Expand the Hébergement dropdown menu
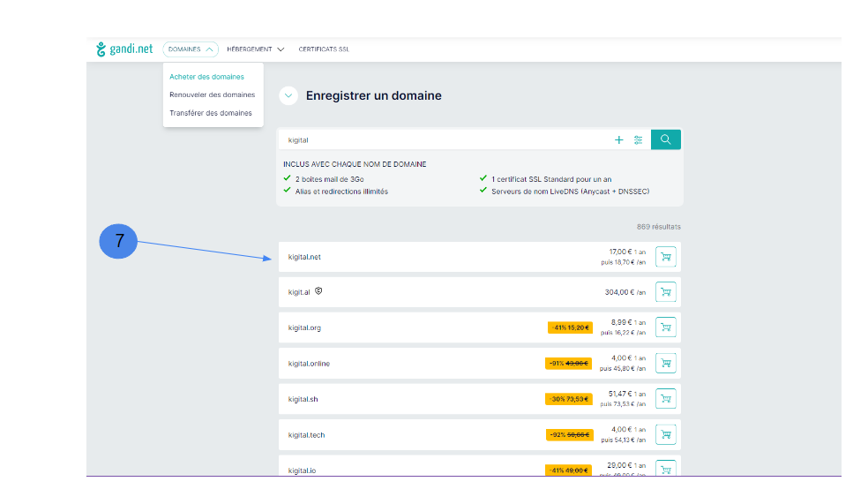Screen dimensions: 868x489 (255, 49)
